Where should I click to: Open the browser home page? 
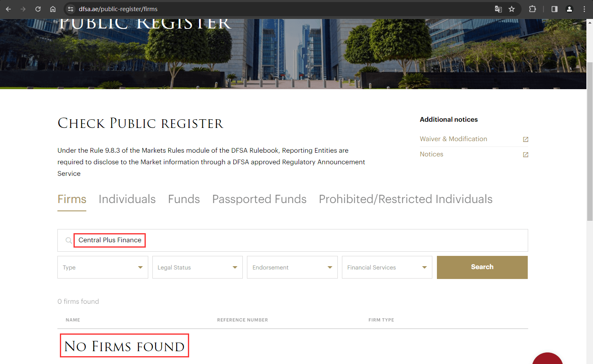tap(53, 9)
